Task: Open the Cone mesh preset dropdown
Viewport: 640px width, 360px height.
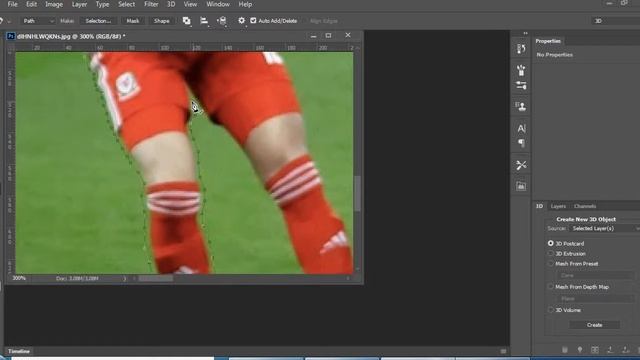Action: click(596, 276)
